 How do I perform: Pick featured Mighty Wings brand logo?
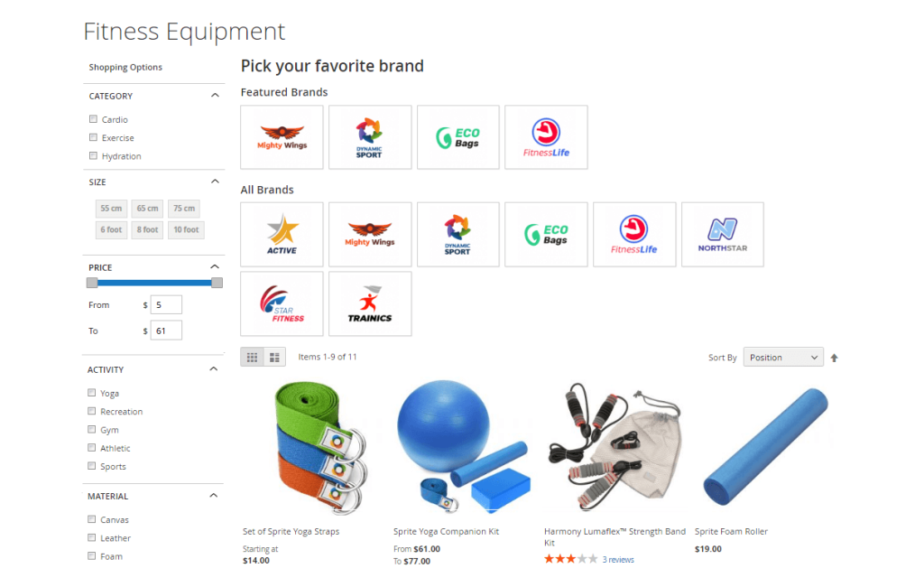click(x=282, y=137)
